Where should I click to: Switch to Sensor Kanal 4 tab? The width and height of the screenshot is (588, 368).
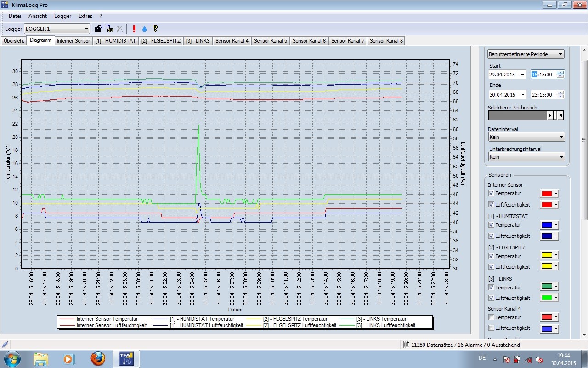coord(232,40)
